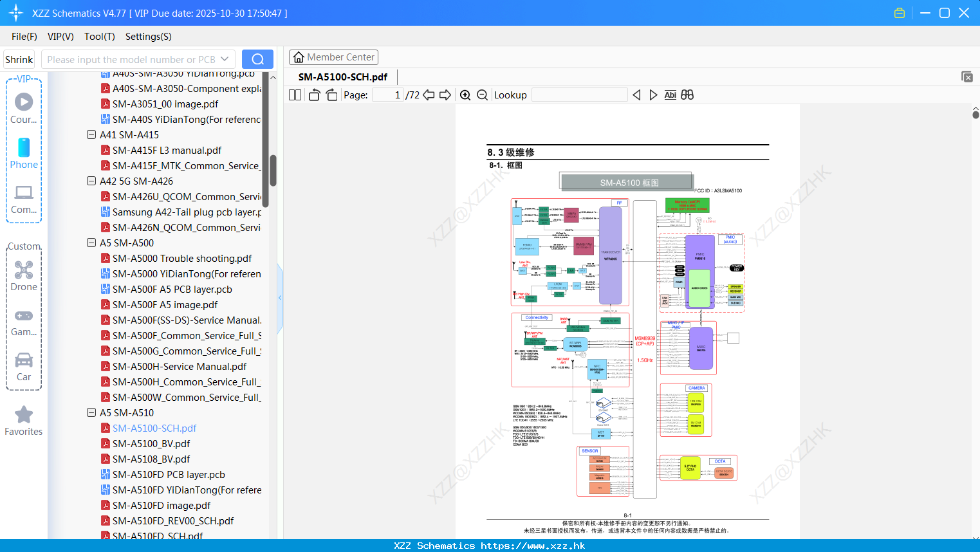Screen dimensions: 980x552
Task: Collapse the file tree panel using the splitter handle
Action: [x=280, y=297]
